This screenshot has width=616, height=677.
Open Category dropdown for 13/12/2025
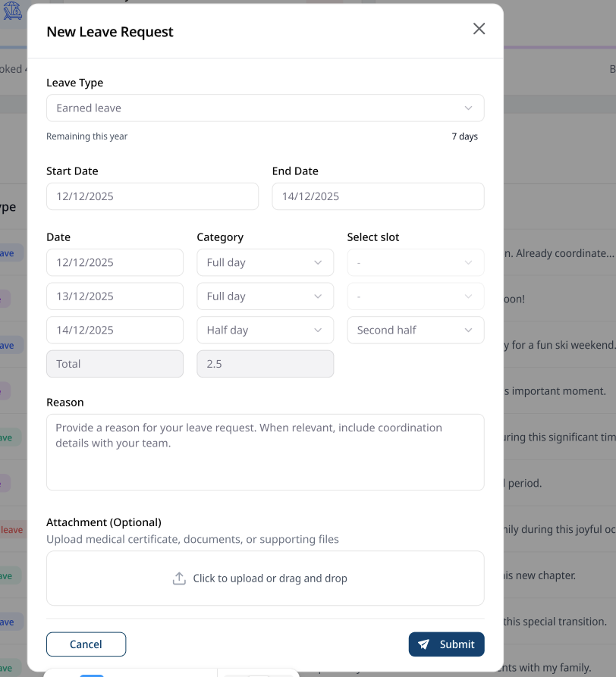pyautogui.click(x=265, y=296)
